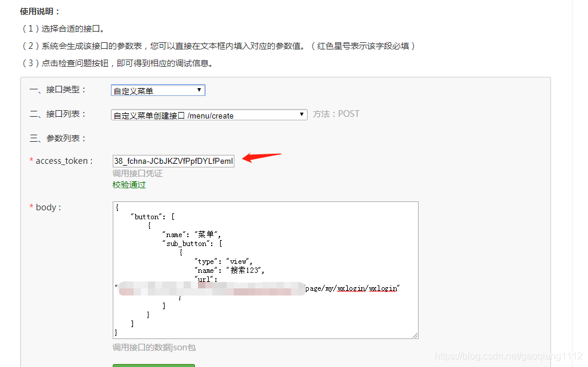
Task: Click the 调用接口凭证 hint text
Action: click(137, 173)
